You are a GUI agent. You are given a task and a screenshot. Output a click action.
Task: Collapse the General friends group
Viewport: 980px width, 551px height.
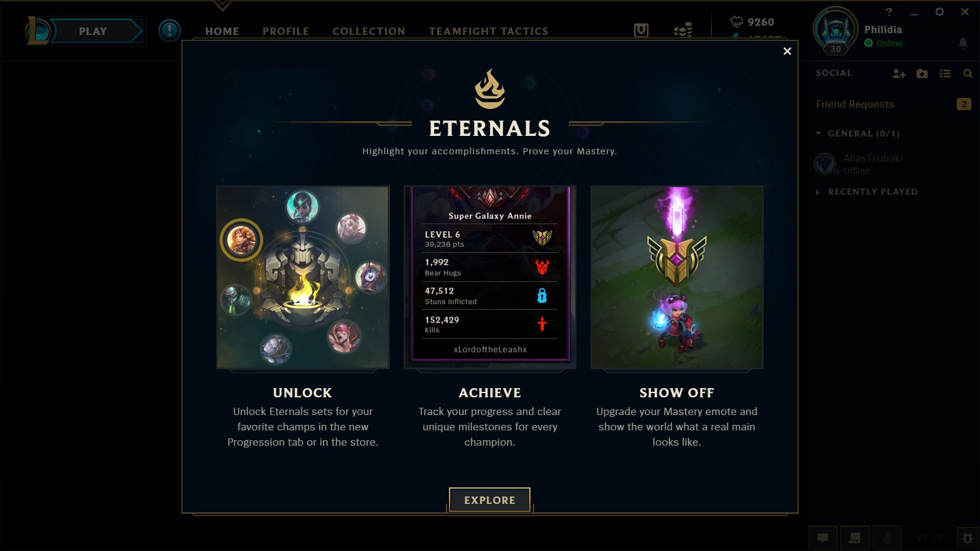[x=858, y=133]
